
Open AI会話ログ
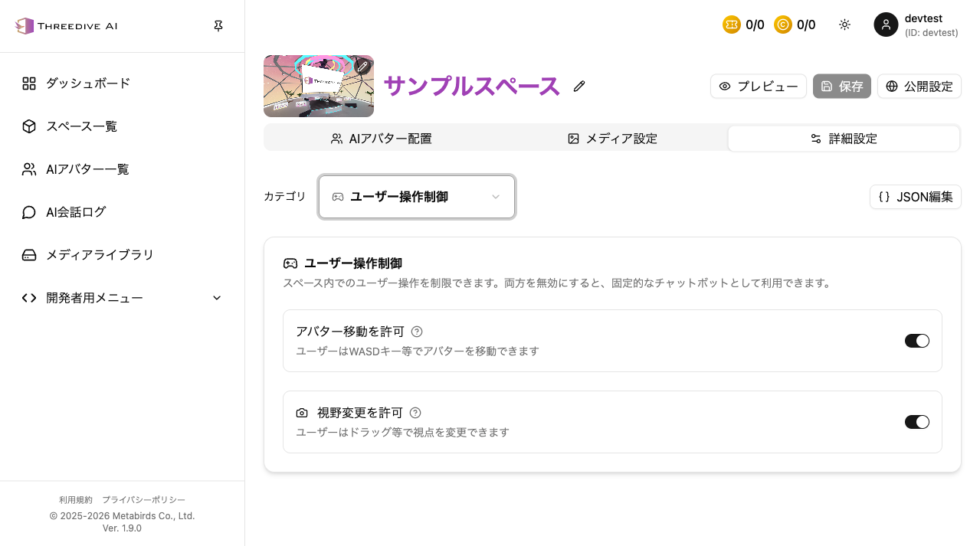[123, 212]
